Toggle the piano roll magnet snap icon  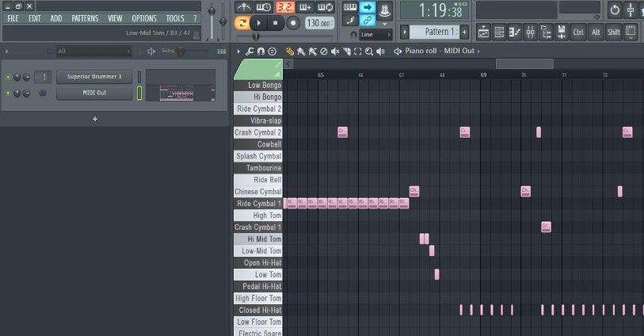point(261,52)
